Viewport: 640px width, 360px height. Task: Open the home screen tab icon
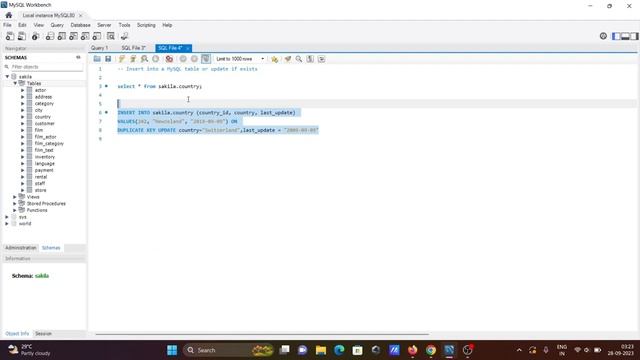(9, 15)
